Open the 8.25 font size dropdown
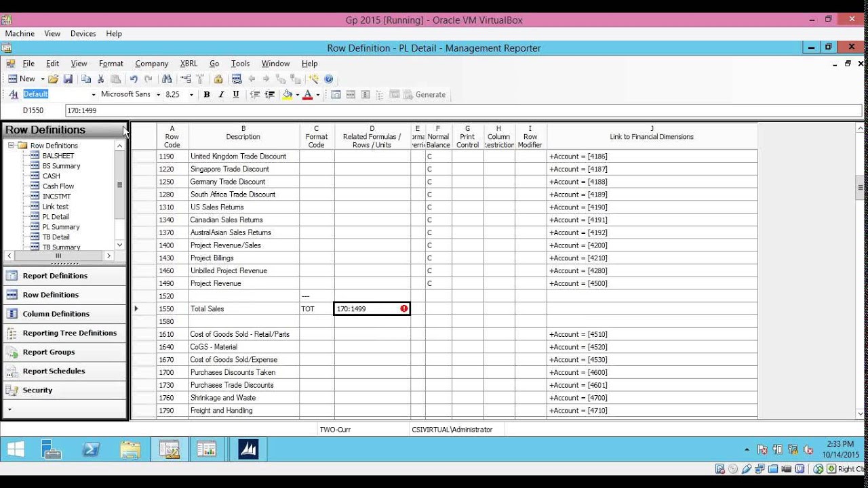 point(191,95)
